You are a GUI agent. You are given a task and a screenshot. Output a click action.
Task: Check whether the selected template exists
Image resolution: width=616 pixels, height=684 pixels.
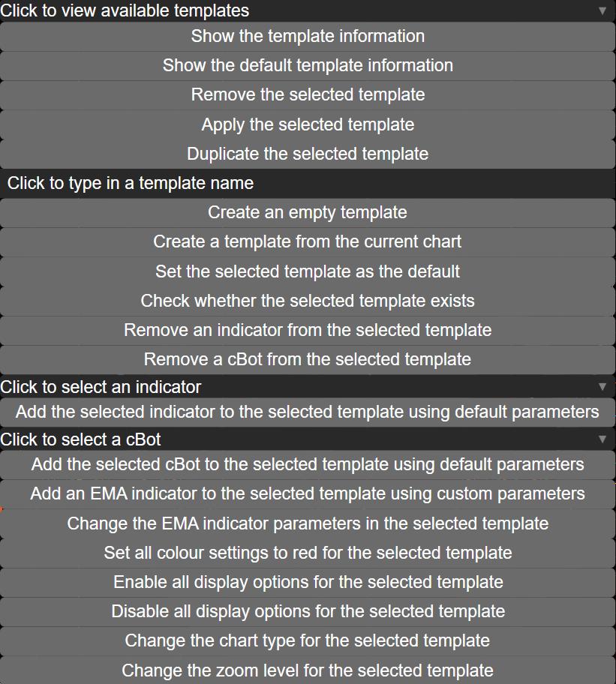point(308,301)
